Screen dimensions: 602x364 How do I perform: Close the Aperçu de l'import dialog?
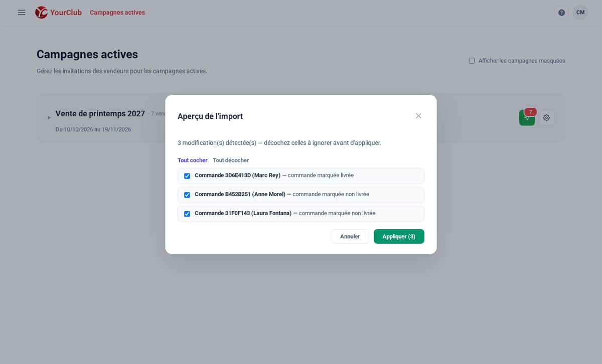tap(418, 116)
